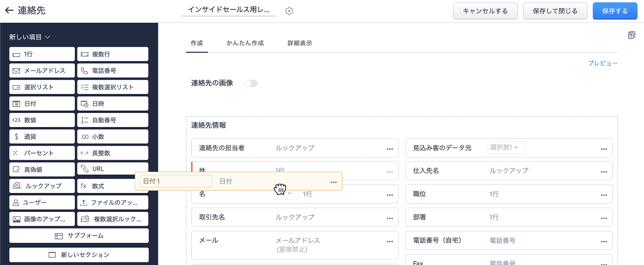The width and height of the screenshot is (644, 265).
Task: Click the layout name field インサイドセールス用レ...
Action: (x=228, y=10)
